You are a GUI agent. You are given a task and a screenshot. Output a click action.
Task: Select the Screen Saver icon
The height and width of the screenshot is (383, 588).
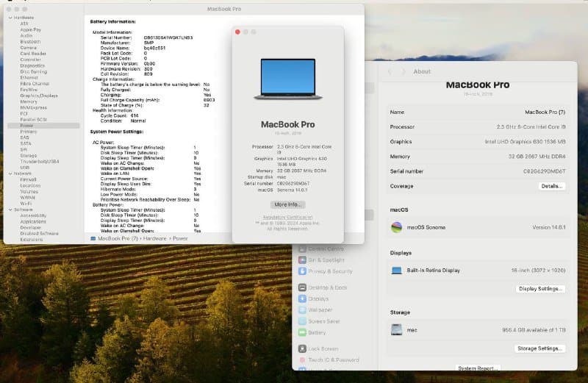302,321
